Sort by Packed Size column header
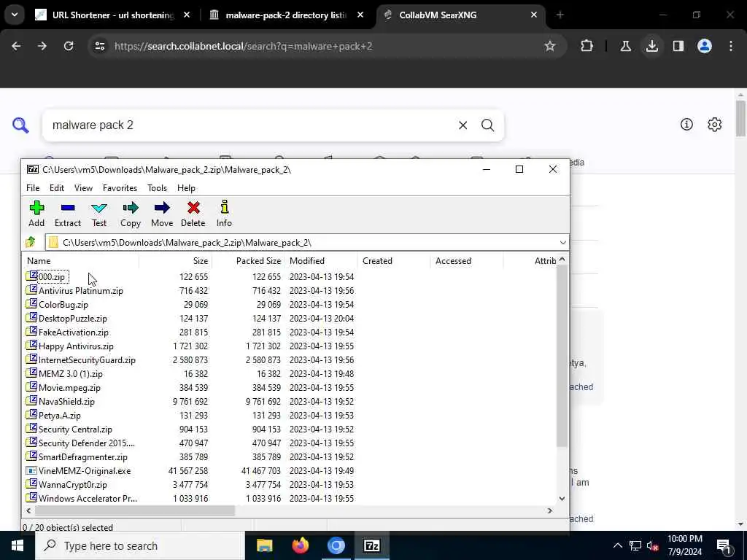 248,261
